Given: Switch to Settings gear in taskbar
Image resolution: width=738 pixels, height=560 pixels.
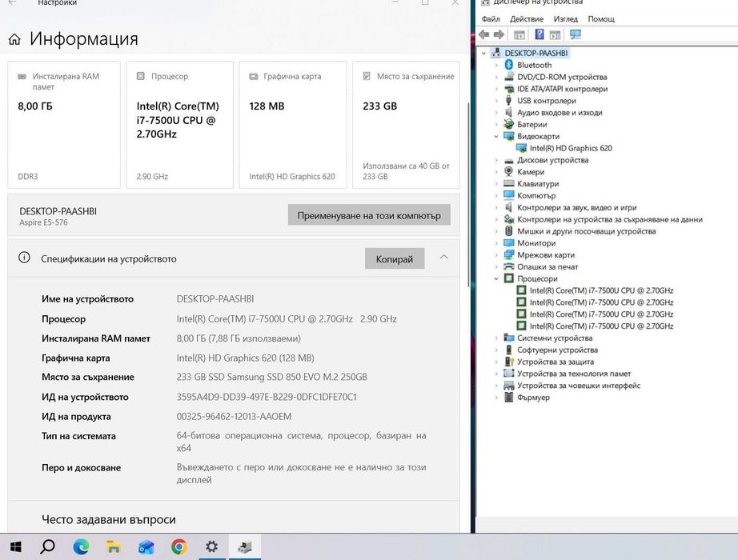Looking at the screenshot, I should 212,547.
